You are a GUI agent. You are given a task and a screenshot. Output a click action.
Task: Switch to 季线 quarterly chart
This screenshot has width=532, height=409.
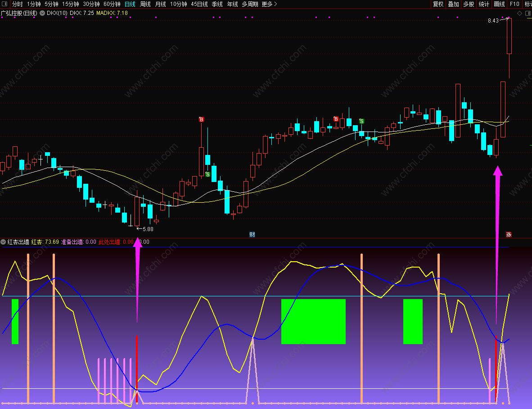(x=217, y=4)
